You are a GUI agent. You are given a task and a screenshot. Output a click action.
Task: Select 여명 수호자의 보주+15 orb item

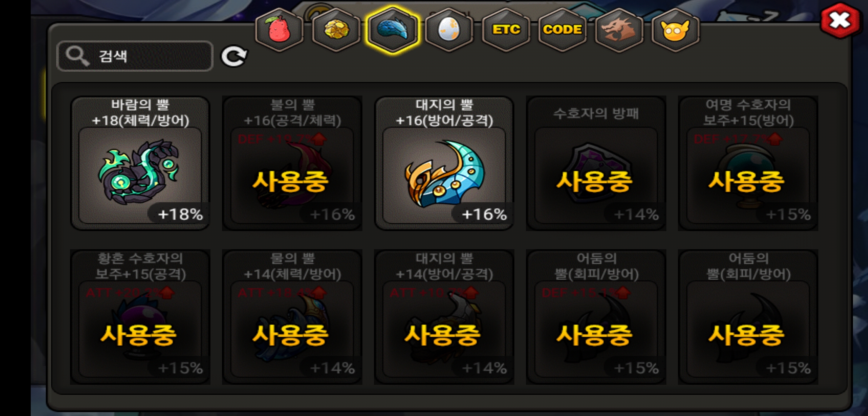tap(748, 163)
